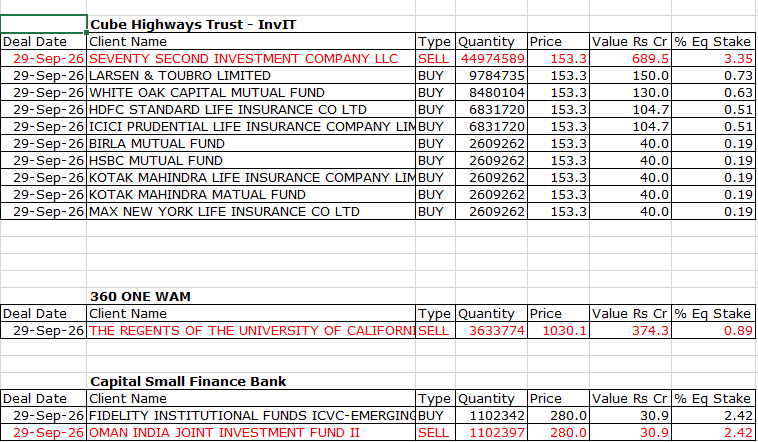Select the HSBC MUTUAL FUND cell
Viewport: 758px width, 442px height.
pyautogui.click(x=251, y=161)
